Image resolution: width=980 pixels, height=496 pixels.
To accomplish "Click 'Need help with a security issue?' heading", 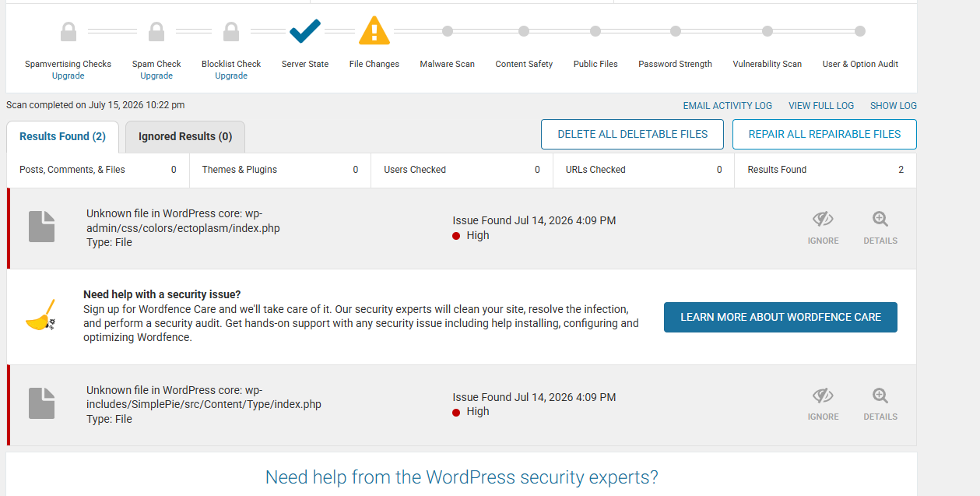I will click(162, 294).
